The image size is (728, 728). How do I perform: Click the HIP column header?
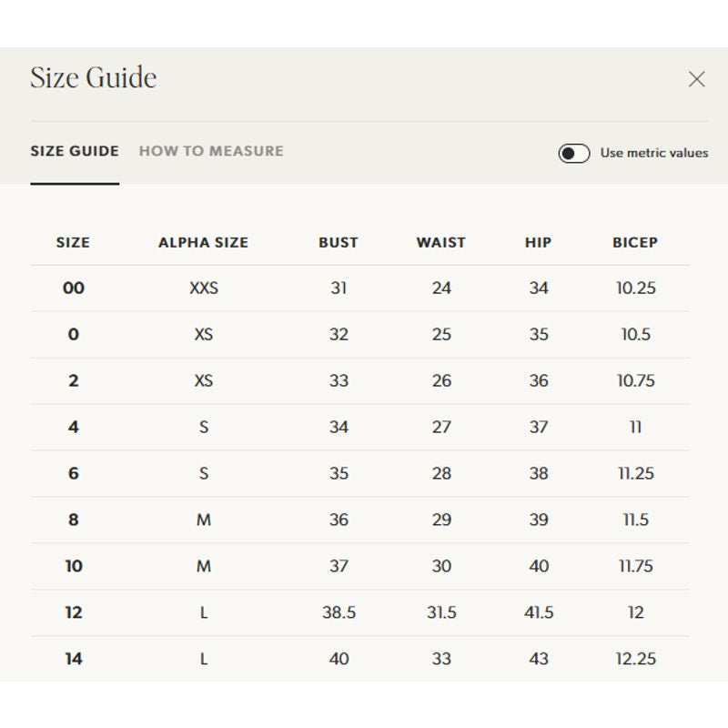point(538,242)
